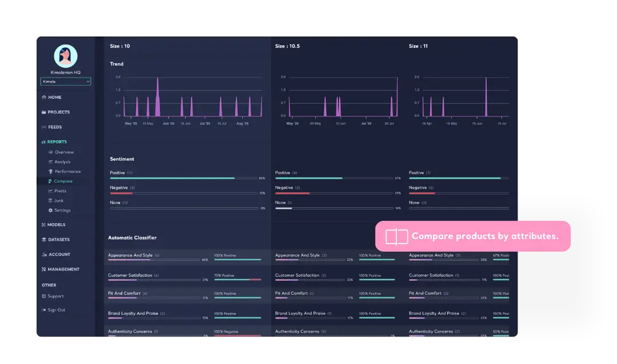This screenshot has height=364, width=617.
Task: Go to the Analysis report page
Action: point(62,162)
